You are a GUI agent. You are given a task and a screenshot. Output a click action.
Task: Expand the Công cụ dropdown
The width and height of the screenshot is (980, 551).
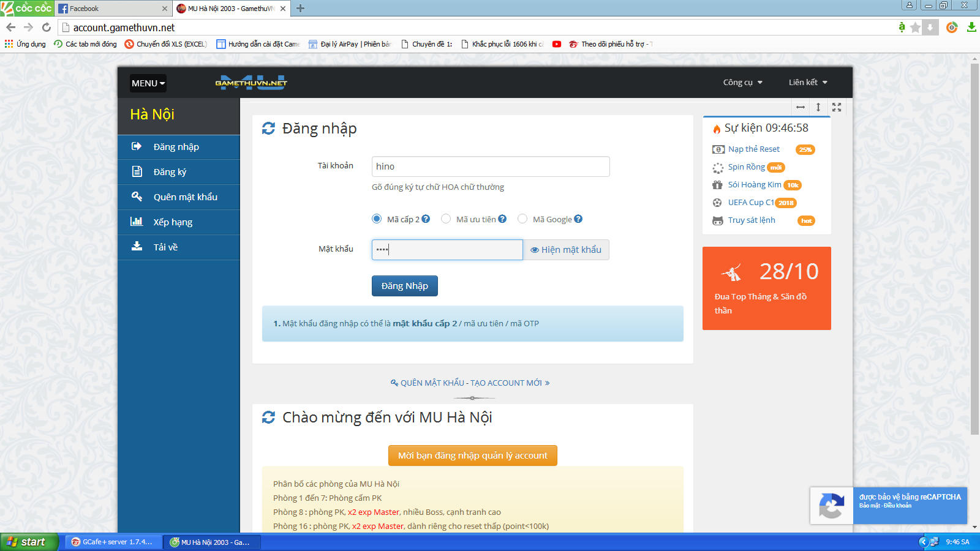click(742, 82)
